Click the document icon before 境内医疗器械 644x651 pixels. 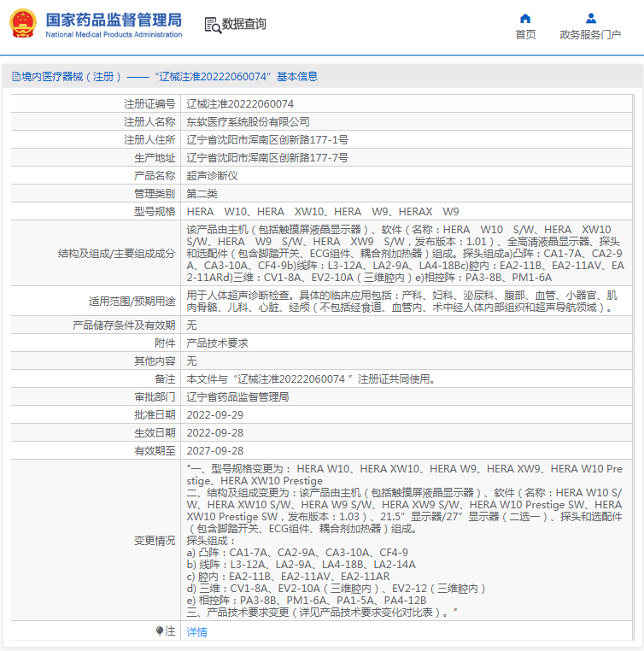[15, 76]
